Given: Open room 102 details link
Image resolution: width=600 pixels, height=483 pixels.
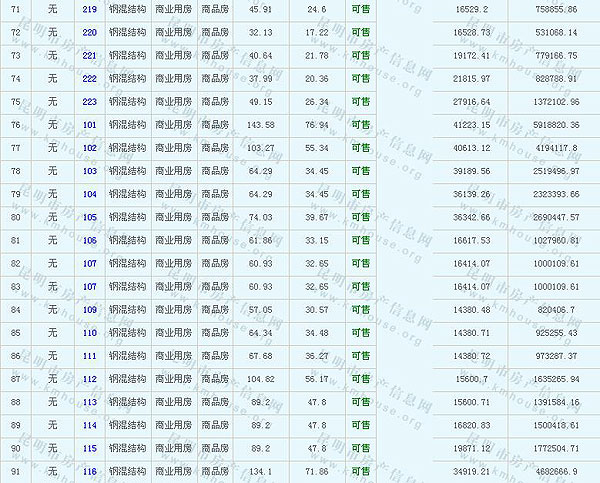Looking at the screenshot, I should click(90, 147).
